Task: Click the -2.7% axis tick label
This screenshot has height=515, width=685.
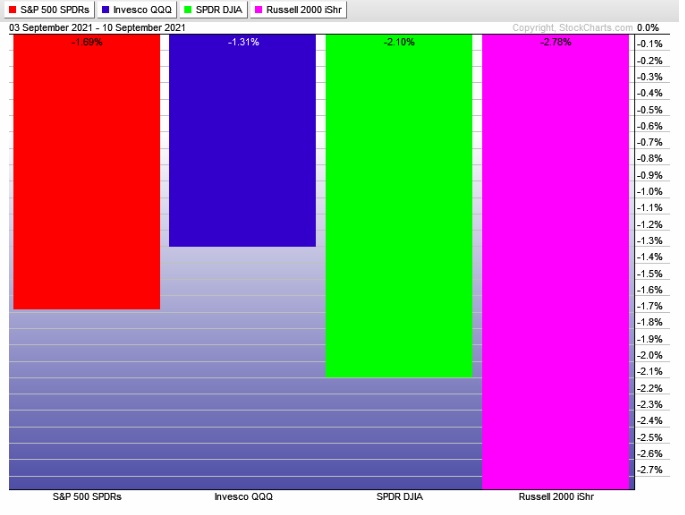Action: [x=650, y=470]
